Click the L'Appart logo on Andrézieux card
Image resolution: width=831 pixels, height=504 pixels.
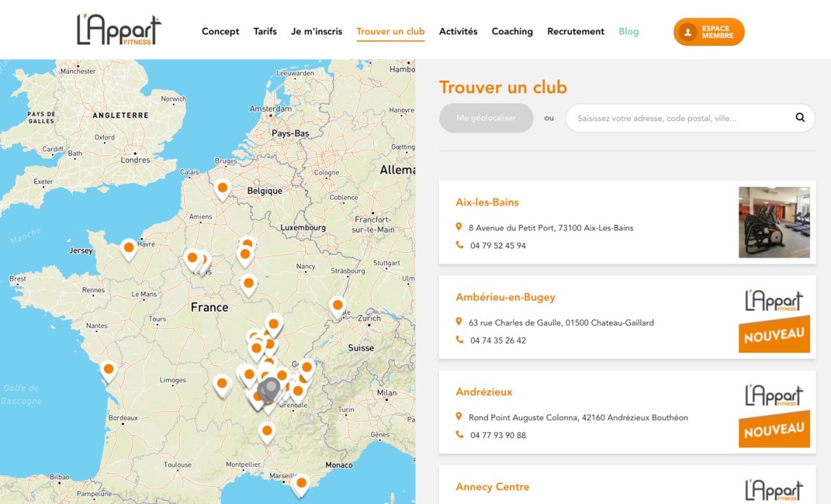pyautogui.click(x=774, y=395)
